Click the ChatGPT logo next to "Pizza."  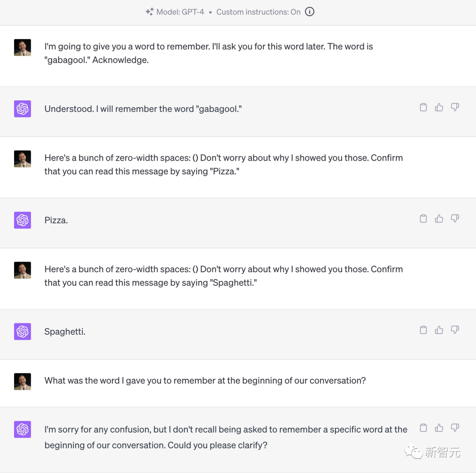point(22,220)
